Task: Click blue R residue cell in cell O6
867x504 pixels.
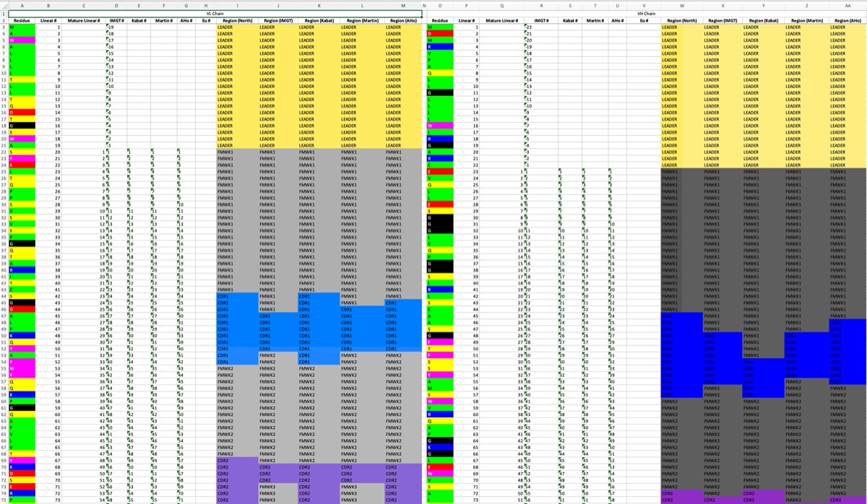Action: point(440,47)
